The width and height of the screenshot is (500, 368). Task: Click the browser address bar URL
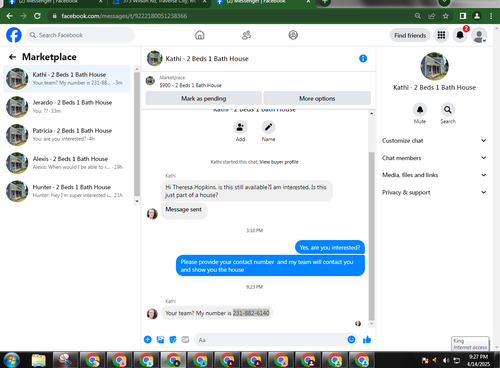point(124,16)
